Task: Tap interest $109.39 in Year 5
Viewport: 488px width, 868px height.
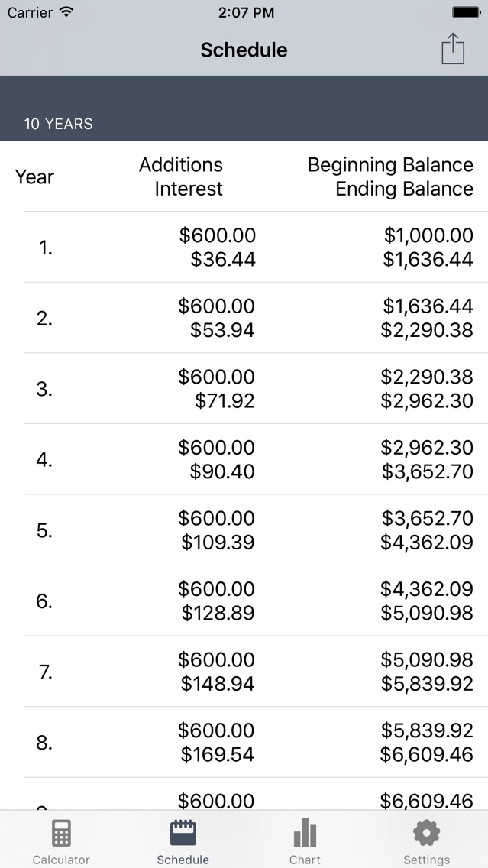Action: (218, 542)
